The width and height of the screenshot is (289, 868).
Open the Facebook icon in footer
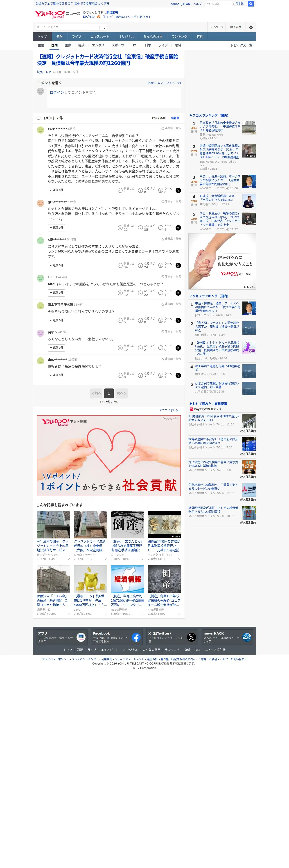pos(136,637)
